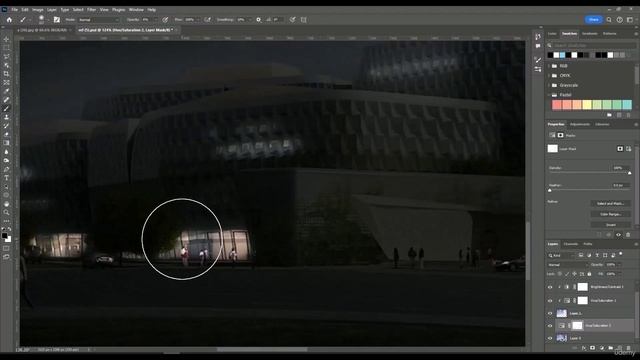
Task: Add a layer mask from Layers panel
Action: tap(592, 348)
